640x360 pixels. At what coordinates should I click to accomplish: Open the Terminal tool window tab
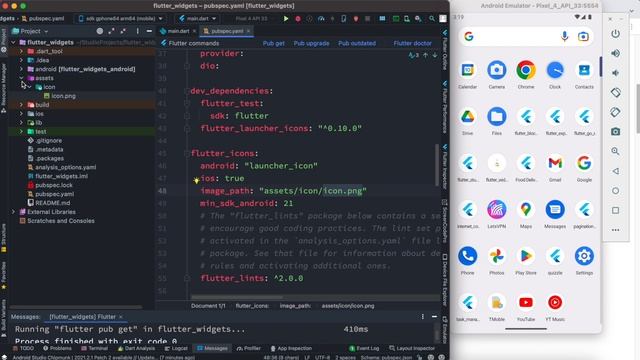tap(94, 348)
